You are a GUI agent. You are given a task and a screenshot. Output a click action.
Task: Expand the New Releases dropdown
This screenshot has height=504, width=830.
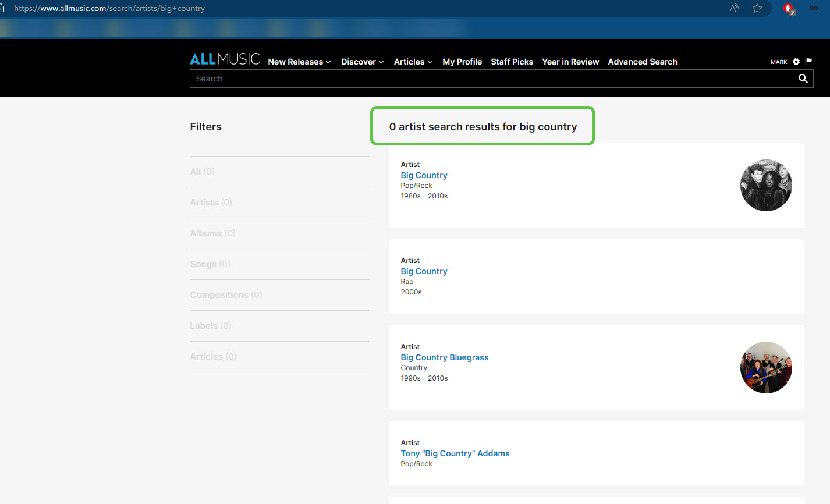coord(299,62)
